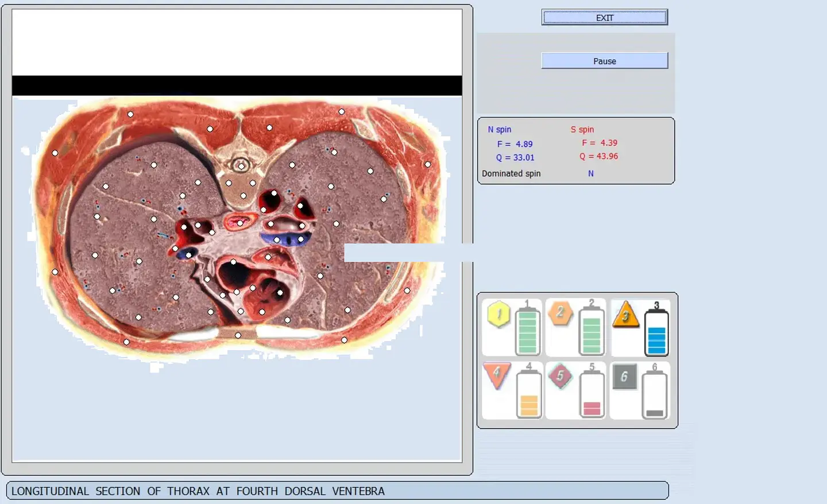Click the Dominated spin N indicator
This screenshot has height=504, width=827.
tap(590, 173)
